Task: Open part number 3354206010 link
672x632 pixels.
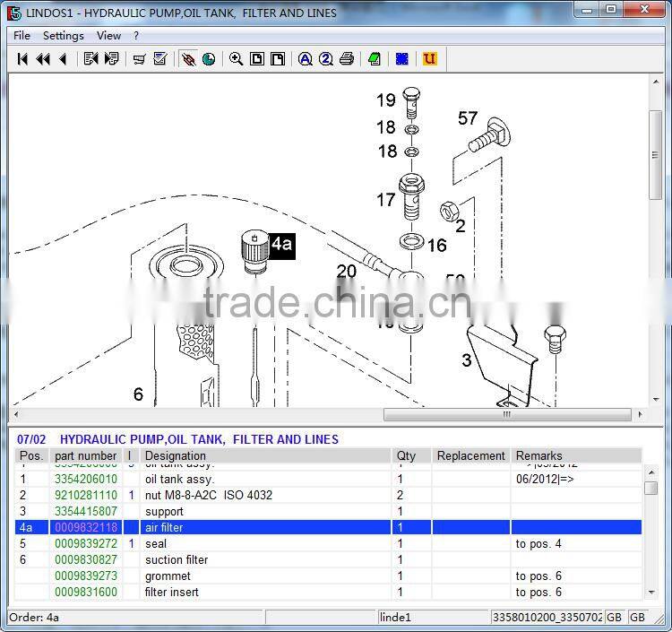Action: click(86, 479)
